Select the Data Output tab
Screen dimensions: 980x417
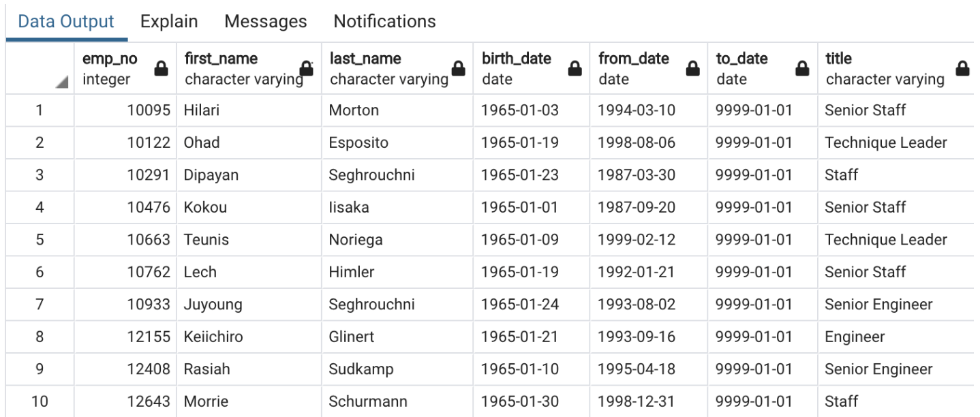(66, 21)
